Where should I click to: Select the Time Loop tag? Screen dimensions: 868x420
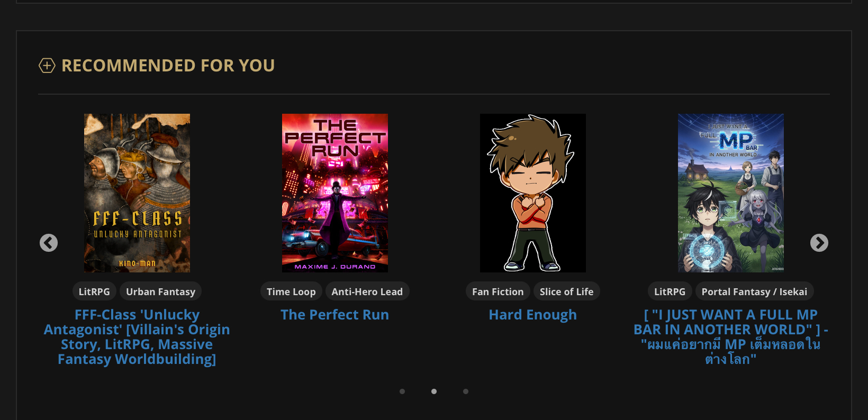[x=291, y=291]
